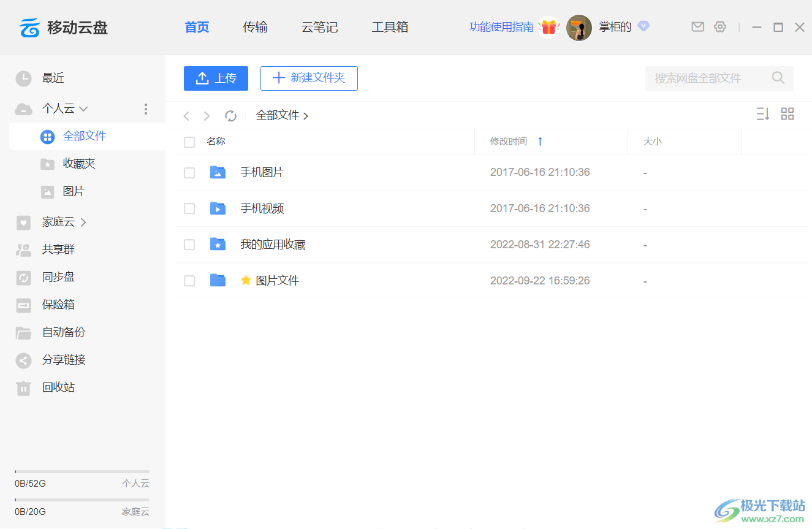Open the settings gear icon
812x529 pixels.
point(720,27)
